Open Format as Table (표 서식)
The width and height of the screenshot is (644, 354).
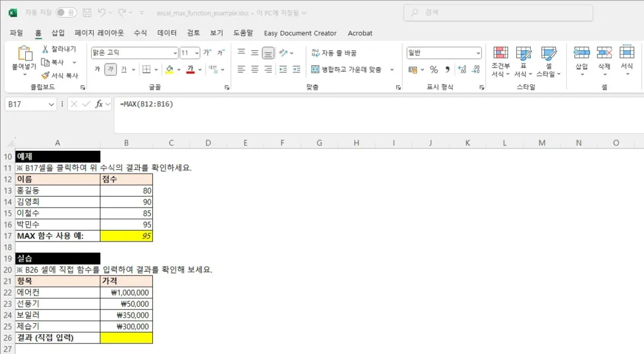523,62
